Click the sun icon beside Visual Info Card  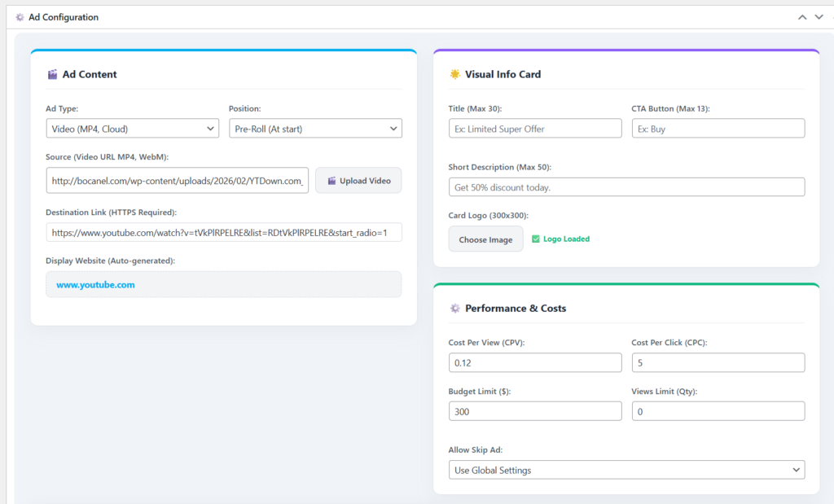[x=455, y=74]
